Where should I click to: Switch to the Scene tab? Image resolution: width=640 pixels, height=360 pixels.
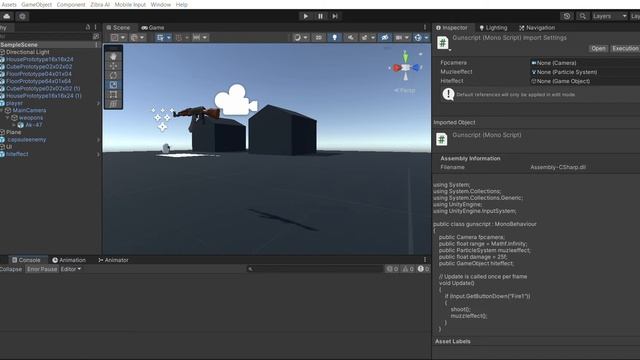tap(118, 27)
